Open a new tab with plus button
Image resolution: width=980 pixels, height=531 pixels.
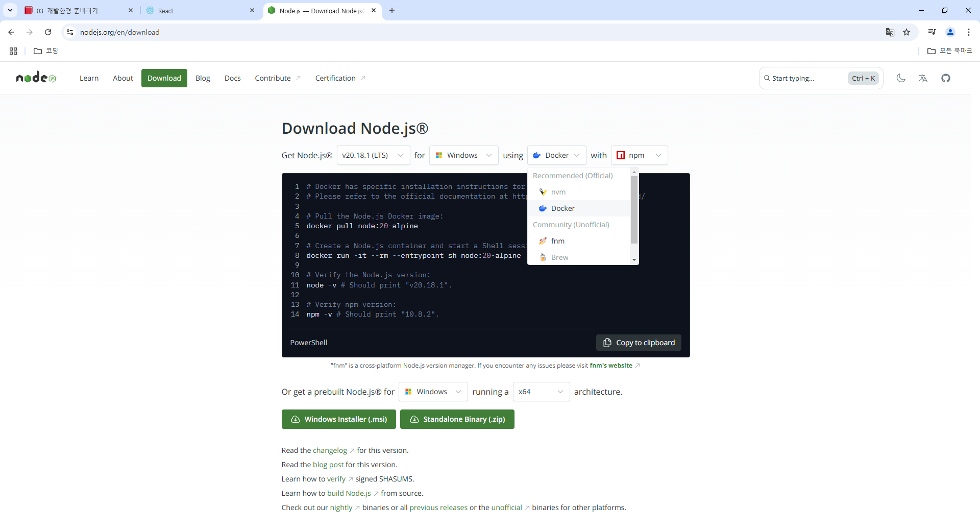tap(392, 10)
